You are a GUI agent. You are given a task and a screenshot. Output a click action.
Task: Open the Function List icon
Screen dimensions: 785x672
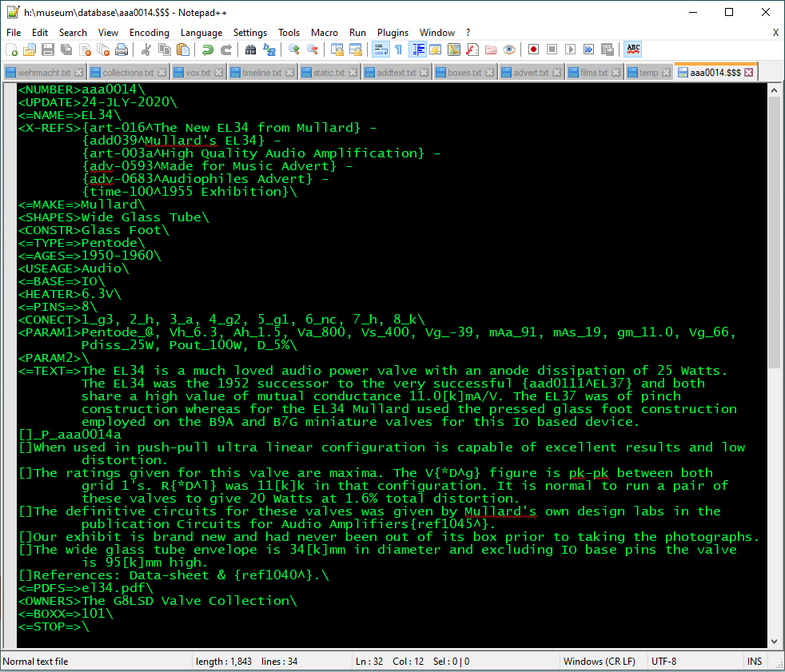pos(472,49)
